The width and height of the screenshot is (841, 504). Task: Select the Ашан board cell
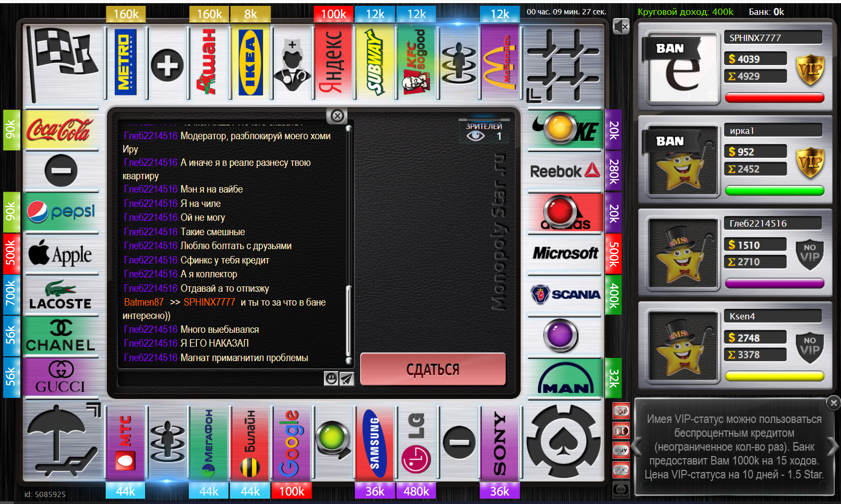209,62
